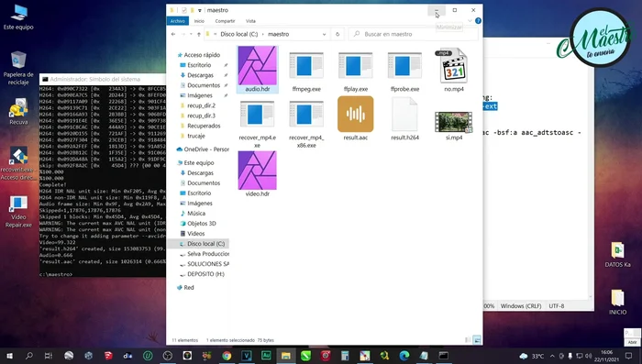Open Recuperados folder in sidebar
642x364 pixels.
[204, 126]
